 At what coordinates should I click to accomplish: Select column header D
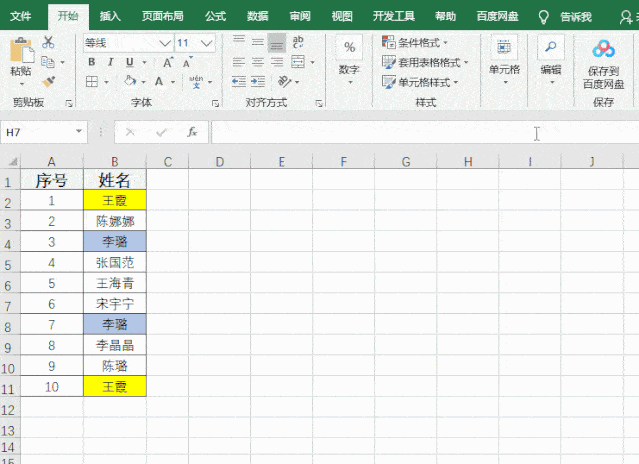tap(220, 162)
